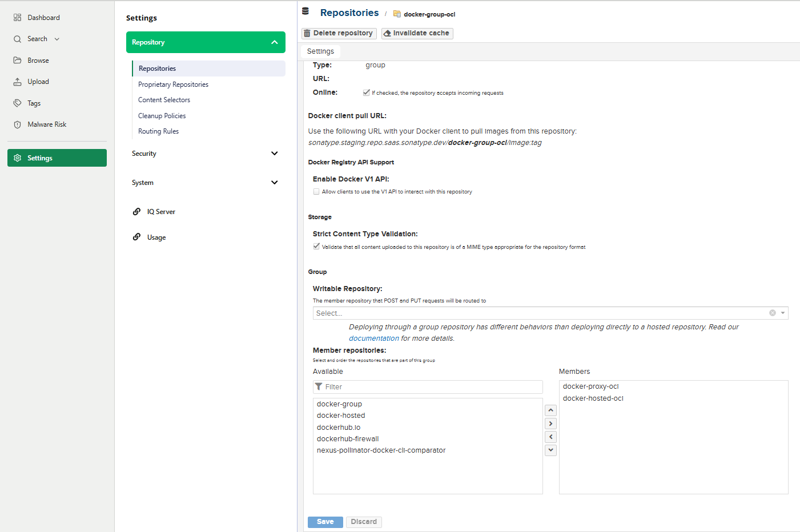This screenshot has width=800, height=532.
Task: Select docker-hosted-oci in Members list
Action: click(593, 398)
